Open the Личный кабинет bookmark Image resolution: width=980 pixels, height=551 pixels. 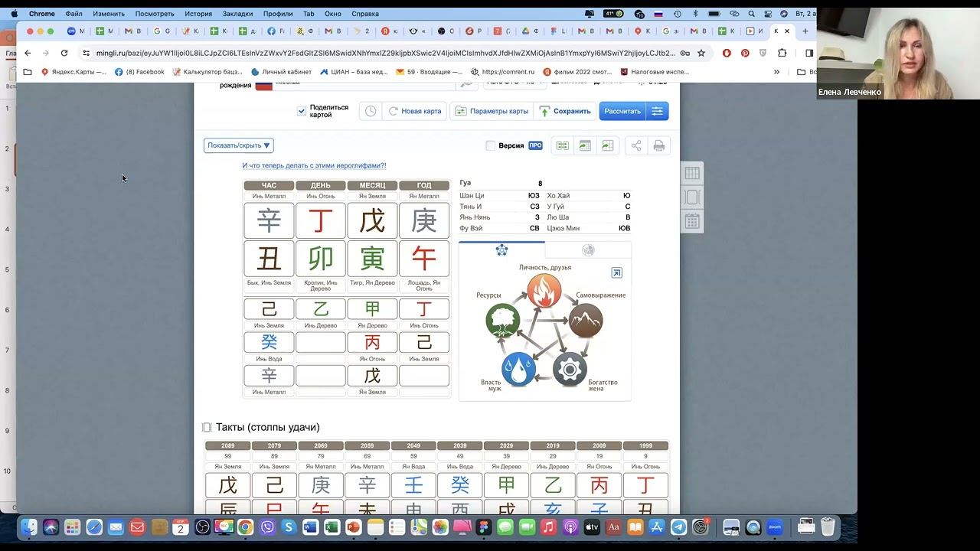281,72
